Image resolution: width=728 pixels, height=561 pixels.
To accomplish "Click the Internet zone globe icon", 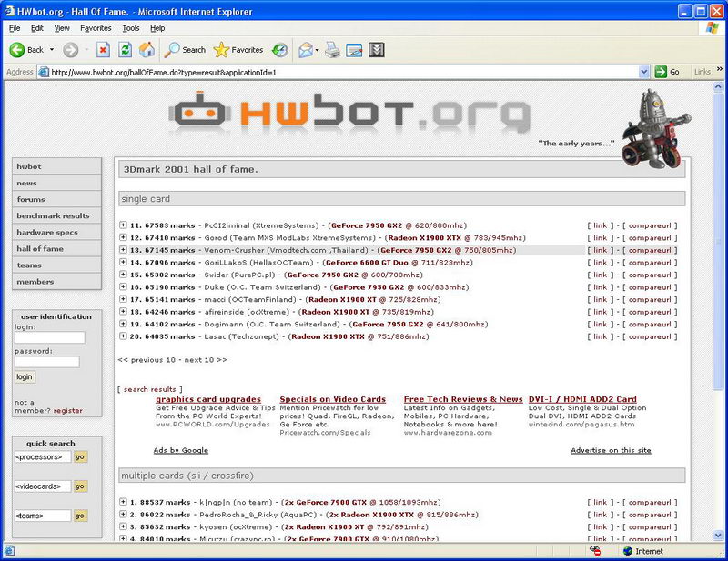I will 628,551.
